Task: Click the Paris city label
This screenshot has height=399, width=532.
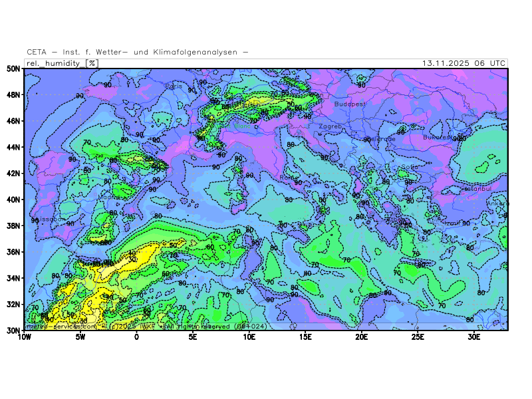Action: tap(174, 86)
